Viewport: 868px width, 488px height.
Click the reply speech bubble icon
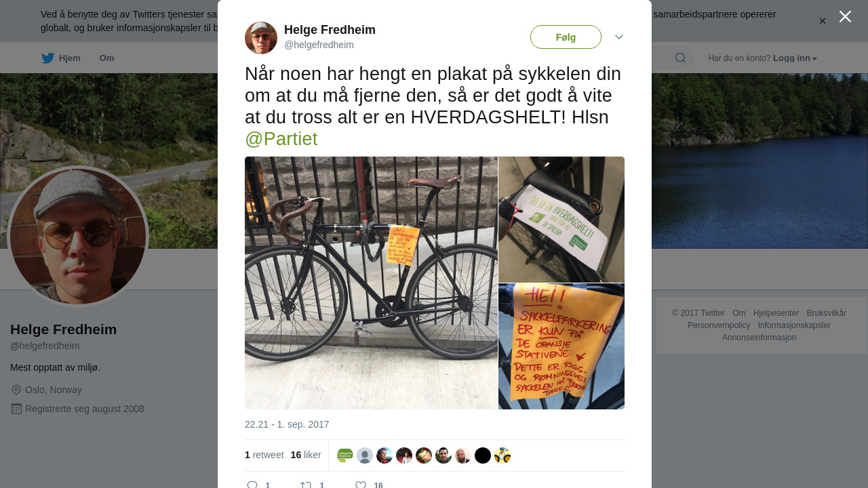(252, 485)
